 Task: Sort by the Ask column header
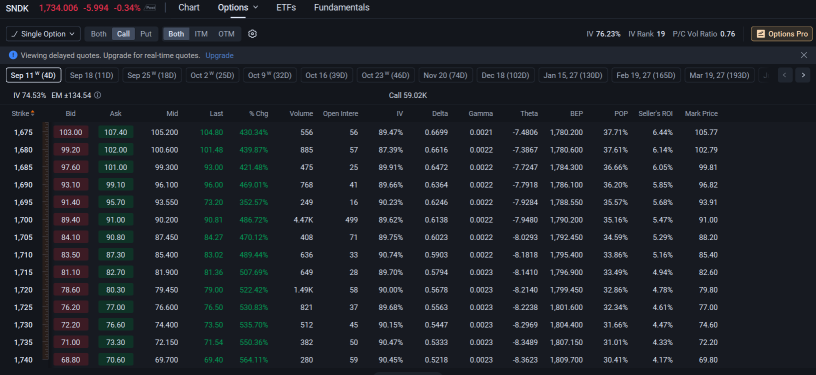click(x=116, y=113)
